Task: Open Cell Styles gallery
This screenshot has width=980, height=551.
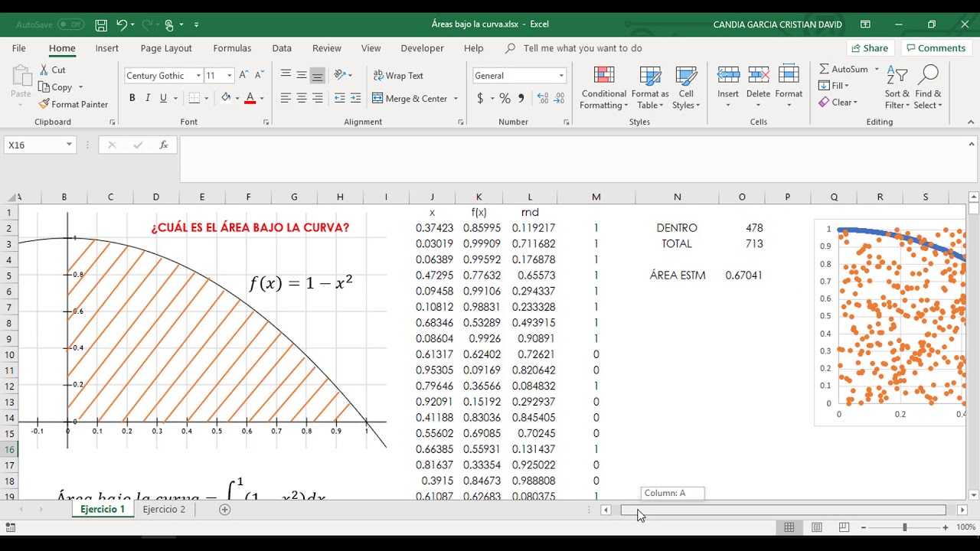Action: [x=686, y=88]
